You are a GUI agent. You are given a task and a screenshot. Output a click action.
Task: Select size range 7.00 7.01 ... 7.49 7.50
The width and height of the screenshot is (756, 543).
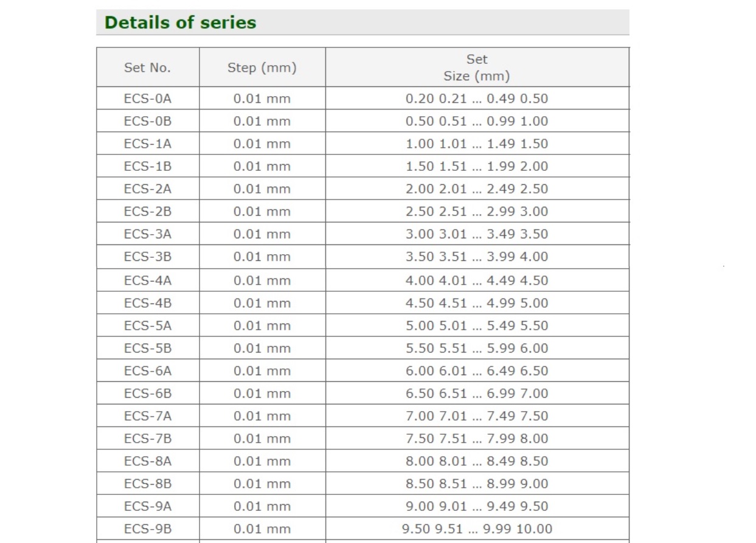[477, 416]
